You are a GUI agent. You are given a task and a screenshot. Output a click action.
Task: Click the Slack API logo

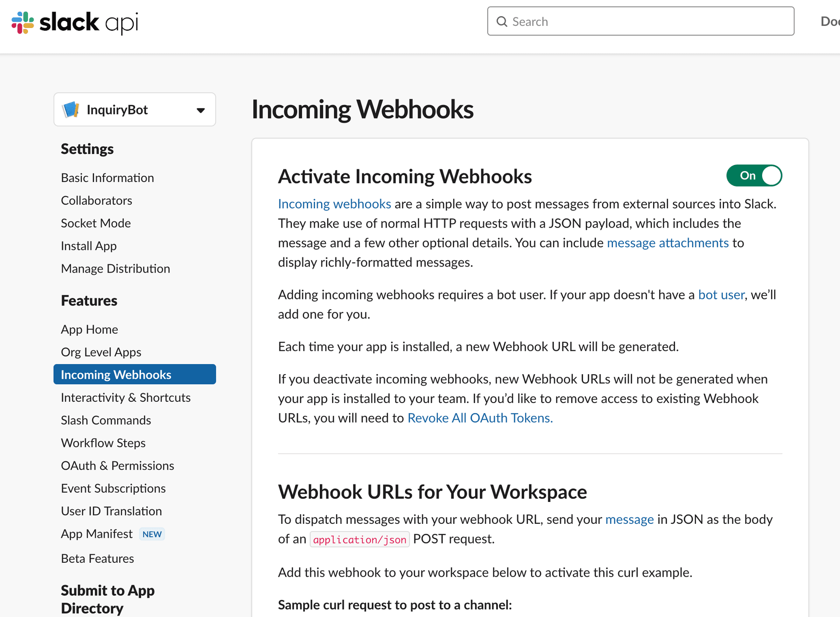(x=74, y=23)
